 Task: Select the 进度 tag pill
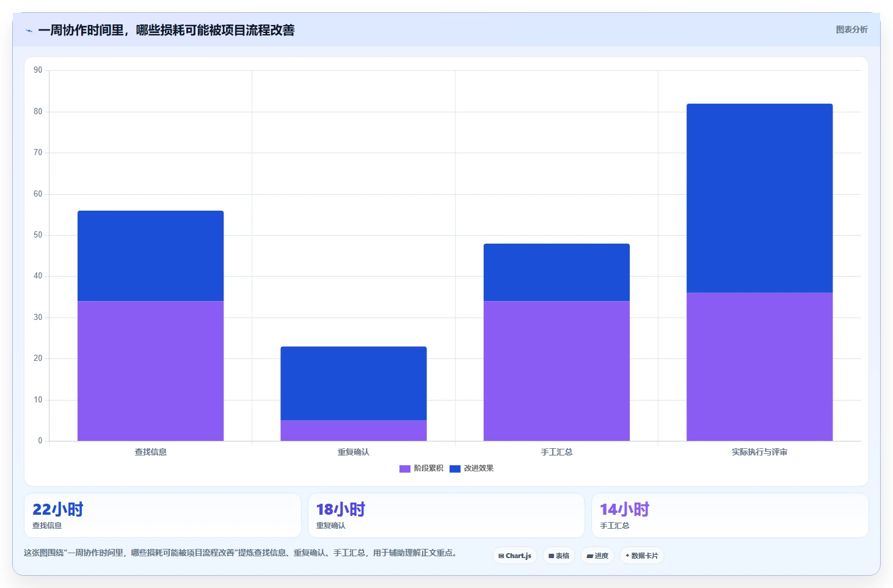[x=597, y=556]
